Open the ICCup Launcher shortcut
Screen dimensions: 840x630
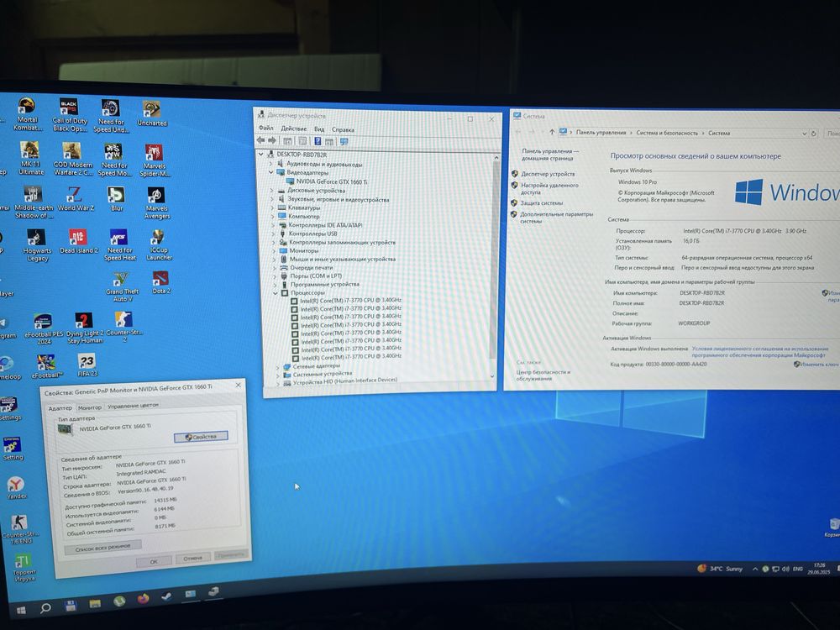[x=159, y=245]
